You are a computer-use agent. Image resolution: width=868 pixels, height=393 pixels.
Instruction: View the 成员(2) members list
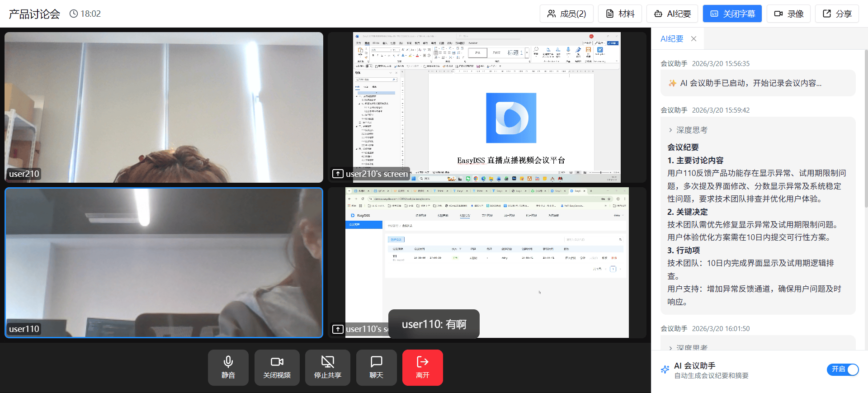click(566, 14)
